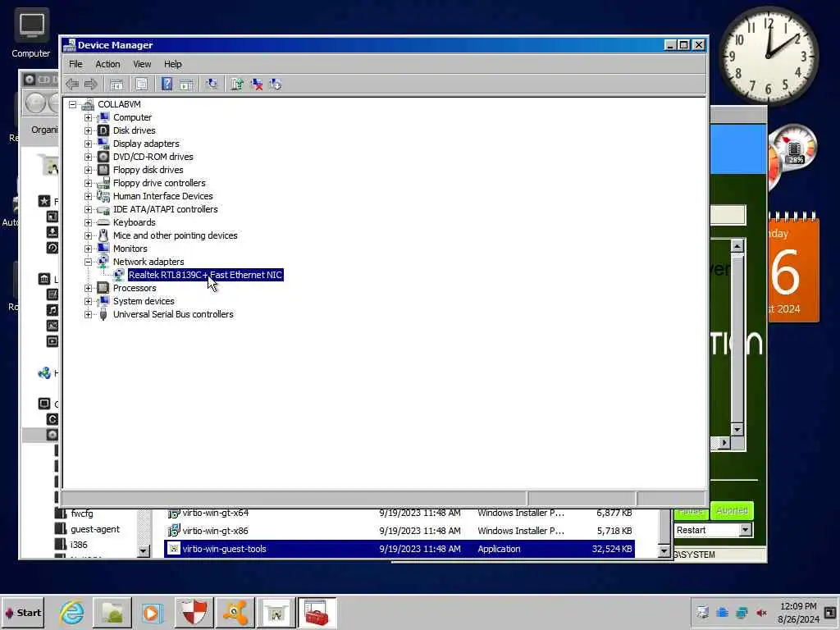Screen dimensions: 840x630
Task: Expand the Display adapters category
Action: [89, 144]
